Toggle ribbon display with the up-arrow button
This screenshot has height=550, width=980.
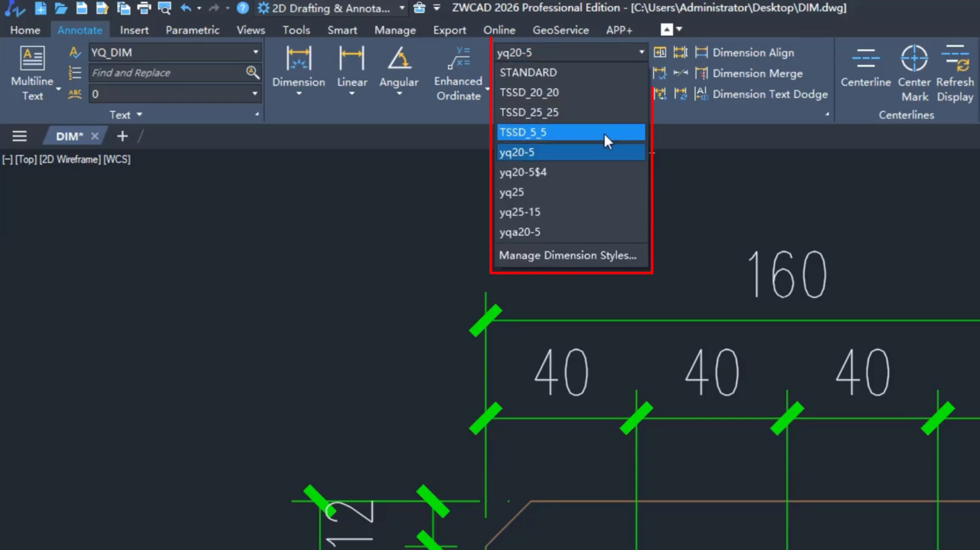tap(667, 30)
